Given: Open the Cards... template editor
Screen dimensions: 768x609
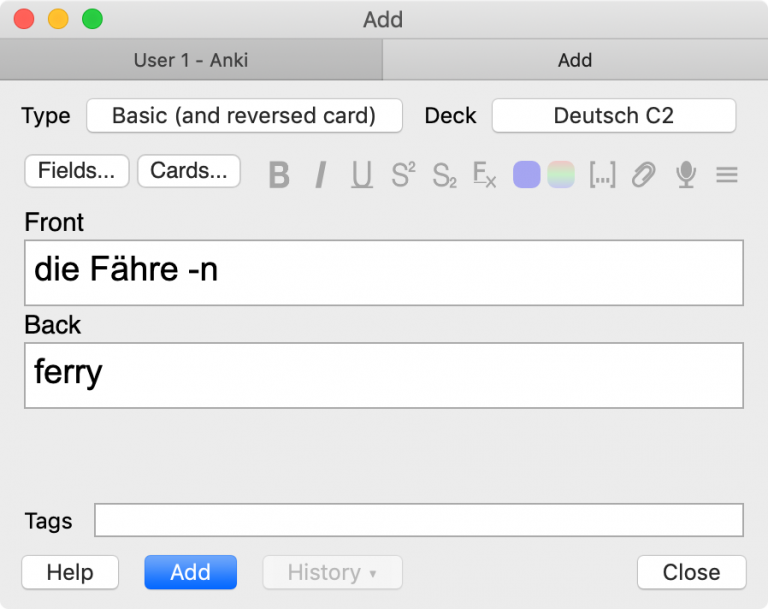Looking at the screenshot, I should coord(189,171).
